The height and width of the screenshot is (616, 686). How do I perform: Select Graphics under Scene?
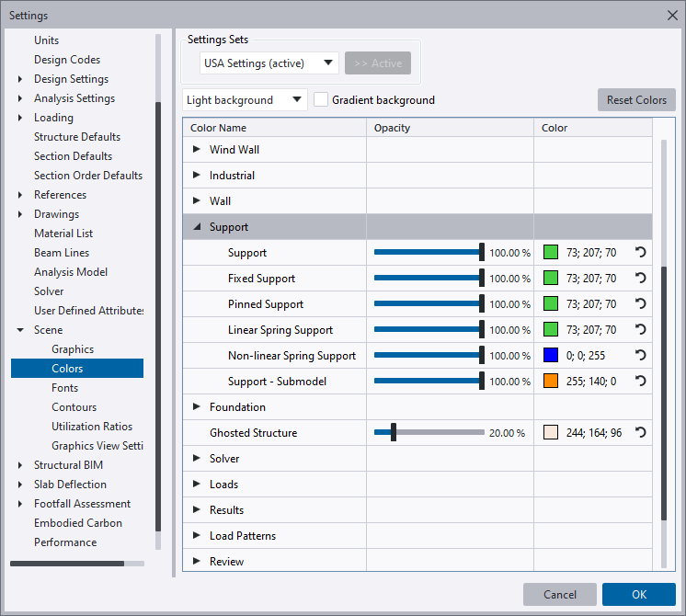73,349
